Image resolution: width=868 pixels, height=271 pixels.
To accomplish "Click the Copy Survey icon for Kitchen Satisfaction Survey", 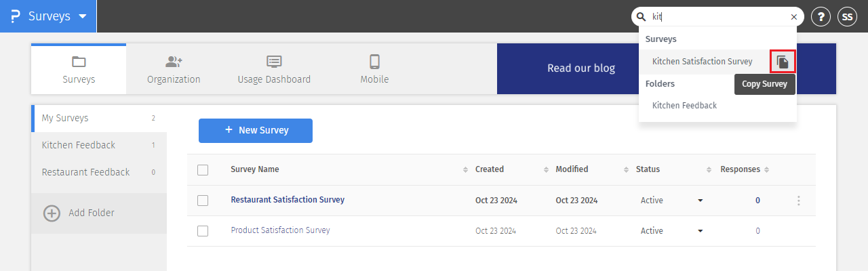I will tap(783, 62).
